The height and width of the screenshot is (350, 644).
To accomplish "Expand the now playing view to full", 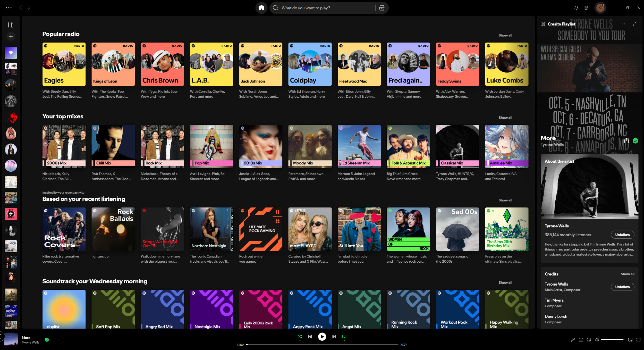I will [634, 24].
